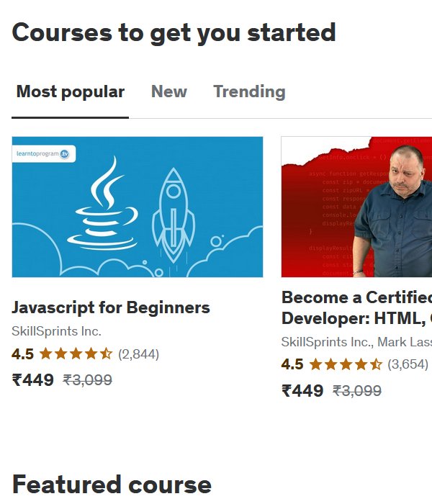Click the star rating for Javascript for Beginners
The height and width of the screenshot is (504, 432).
[x=76, y=354]
